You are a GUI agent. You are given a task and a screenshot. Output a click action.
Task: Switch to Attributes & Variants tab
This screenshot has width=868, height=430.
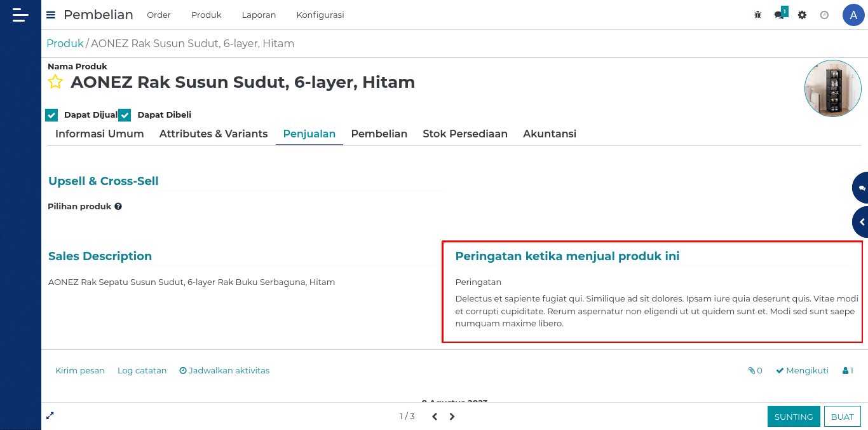click(214, 134)
